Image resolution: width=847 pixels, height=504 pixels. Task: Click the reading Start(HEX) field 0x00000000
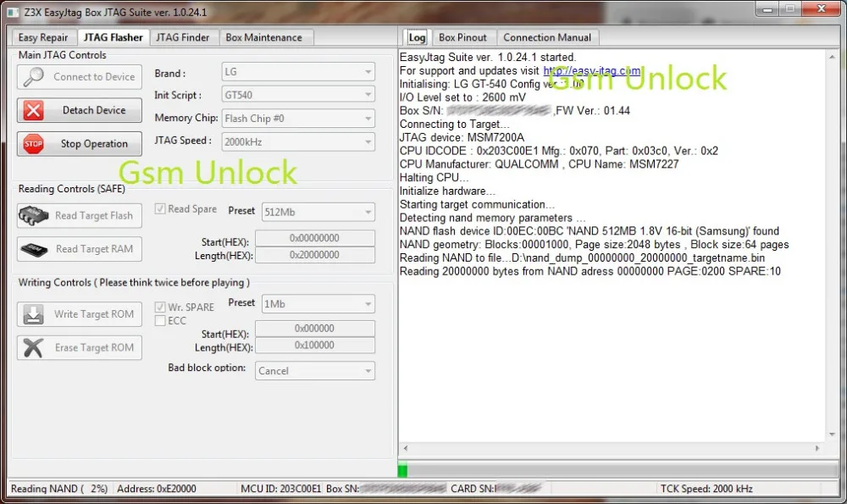[315, 238]
